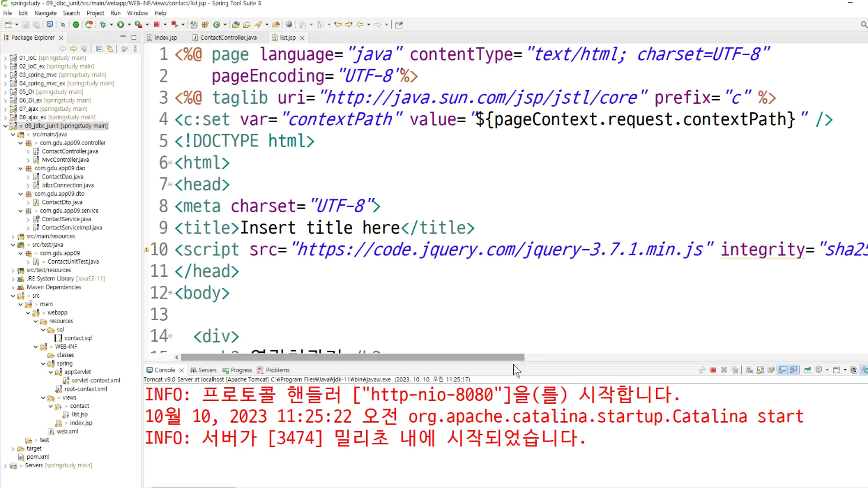Image resolution: width=868 pixels, height=488 pixels.
Task: Open the New file dropdown arrow
Action: pos(17,25)
